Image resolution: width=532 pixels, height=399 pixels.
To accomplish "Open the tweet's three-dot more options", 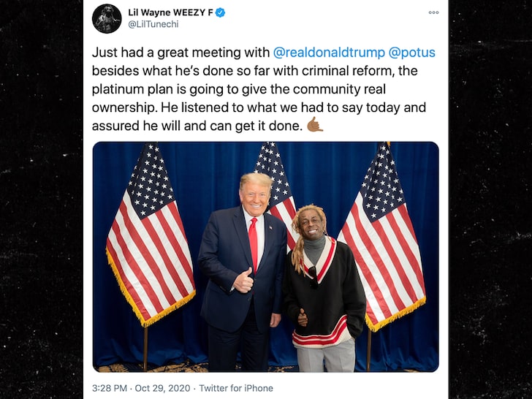I will tap(433, 12).
